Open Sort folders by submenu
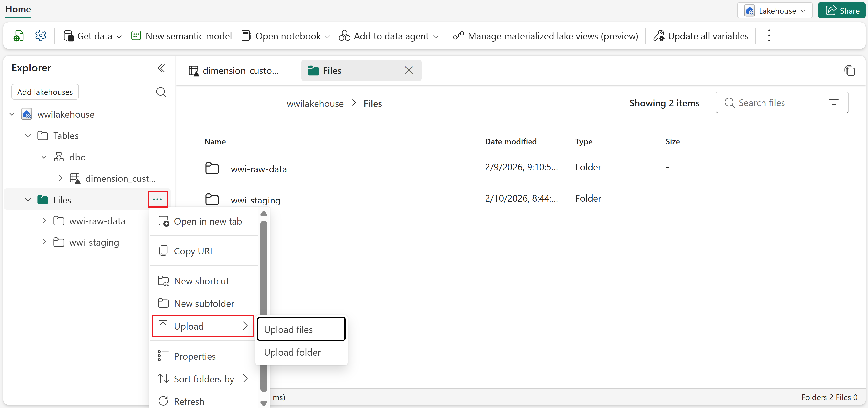The image size is (868, 408). coord(204,379)
